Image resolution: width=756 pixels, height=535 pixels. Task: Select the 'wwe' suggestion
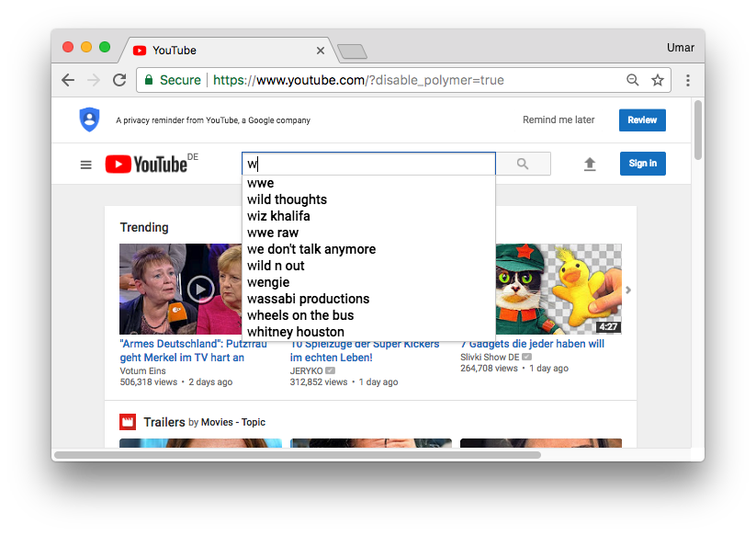point(368,183)
